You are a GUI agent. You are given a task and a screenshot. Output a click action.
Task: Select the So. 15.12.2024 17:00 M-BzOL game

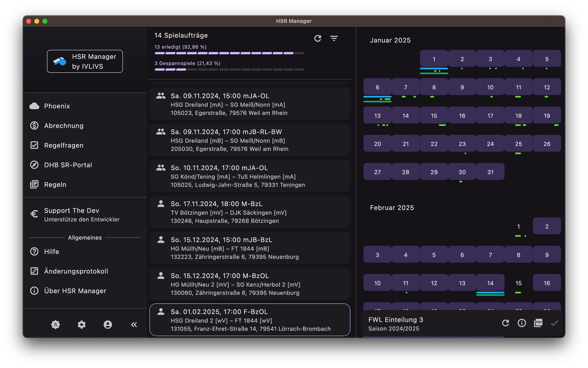(250, 284)
